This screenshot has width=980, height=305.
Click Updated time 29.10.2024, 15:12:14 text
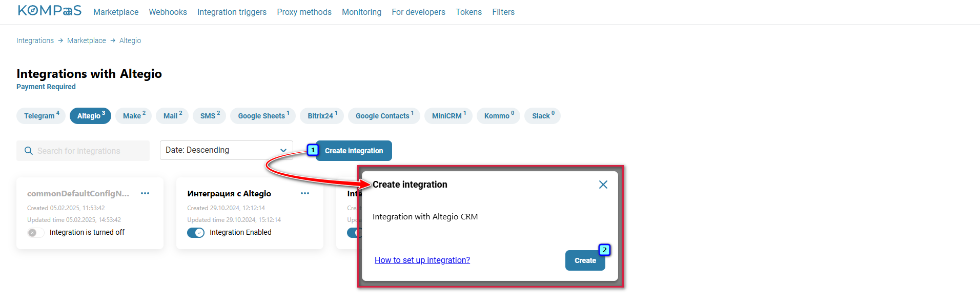234,220
